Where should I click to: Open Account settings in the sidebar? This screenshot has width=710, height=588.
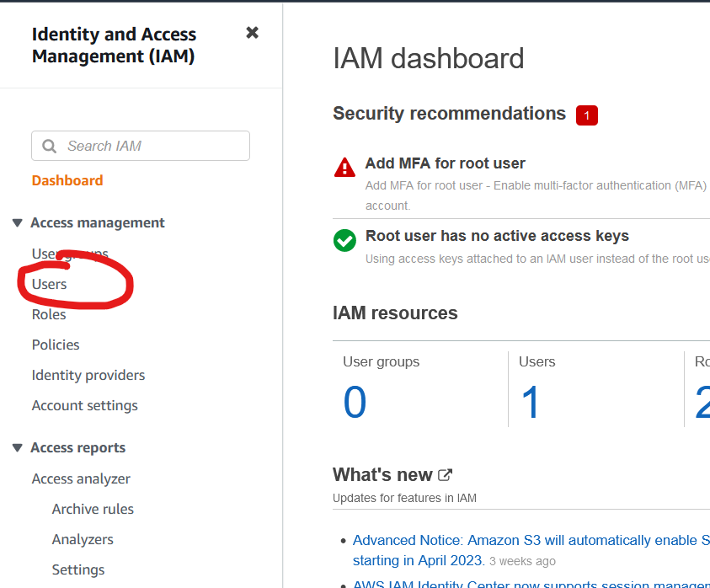pyautogui.click(x=85, y=405)
